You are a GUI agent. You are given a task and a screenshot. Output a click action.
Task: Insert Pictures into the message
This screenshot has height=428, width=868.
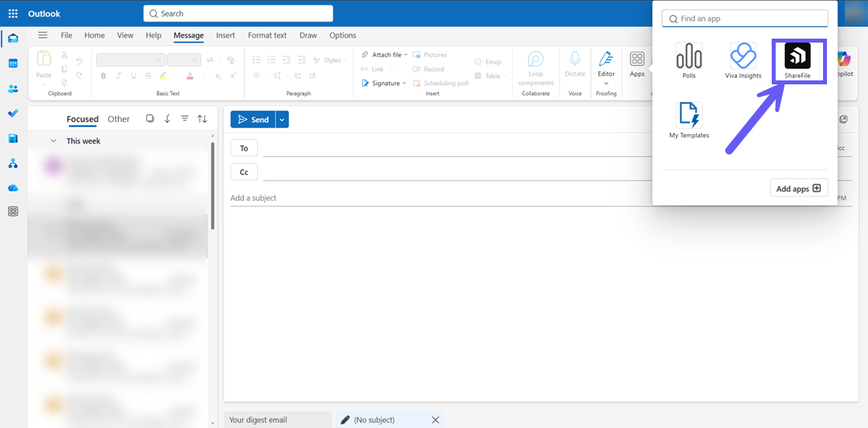tap(430, 54)
